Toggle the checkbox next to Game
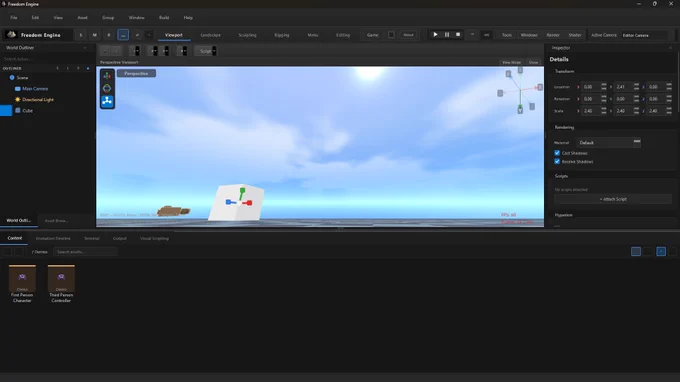The image size is (680, 382). pos(391,35)
